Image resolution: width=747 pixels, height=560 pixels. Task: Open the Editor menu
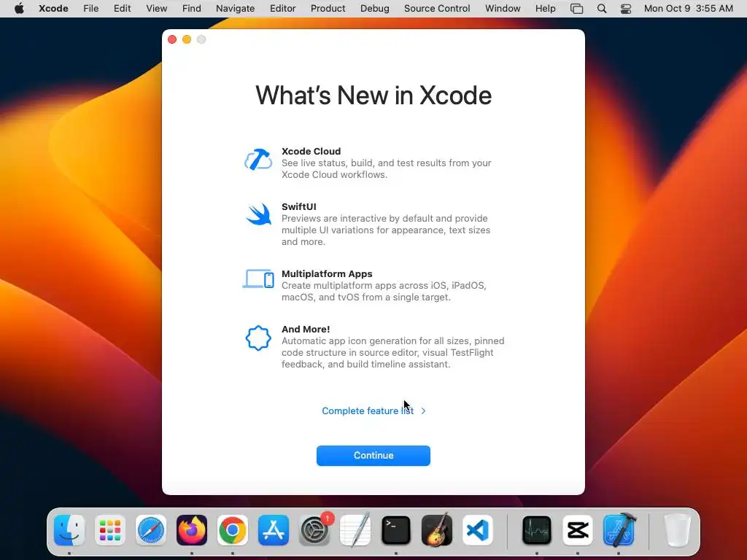282,9
